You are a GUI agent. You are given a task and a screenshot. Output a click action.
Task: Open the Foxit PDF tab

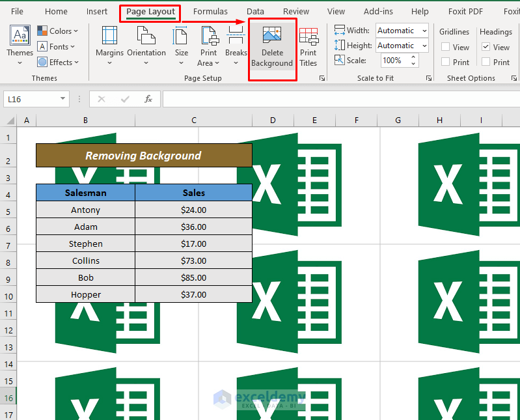(465, 12)
